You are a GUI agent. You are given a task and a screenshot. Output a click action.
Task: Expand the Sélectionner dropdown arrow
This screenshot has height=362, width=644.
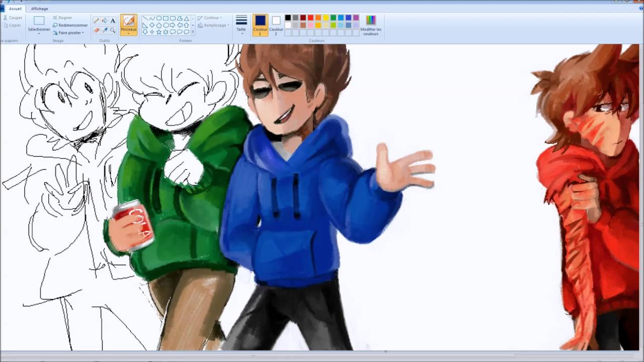39,33
